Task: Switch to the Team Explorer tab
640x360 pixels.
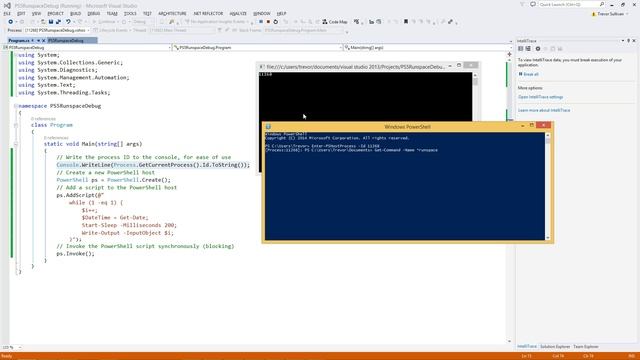Action: pyautogui.click(x=586, y=347)
